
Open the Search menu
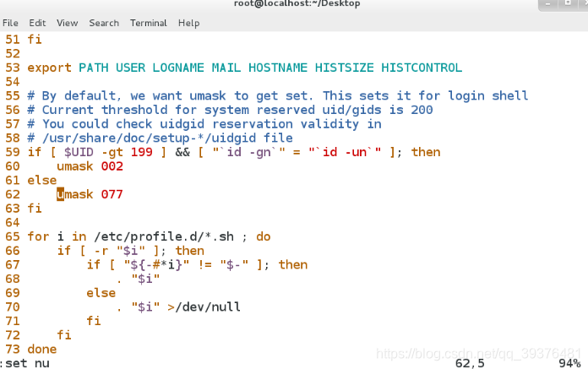[x=104, y=23]
